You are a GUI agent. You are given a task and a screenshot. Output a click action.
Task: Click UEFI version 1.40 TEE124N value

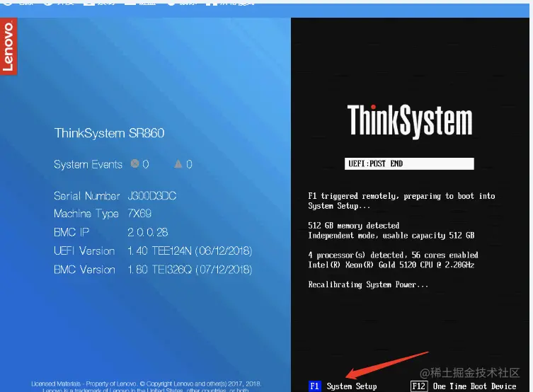coord(190,251)
